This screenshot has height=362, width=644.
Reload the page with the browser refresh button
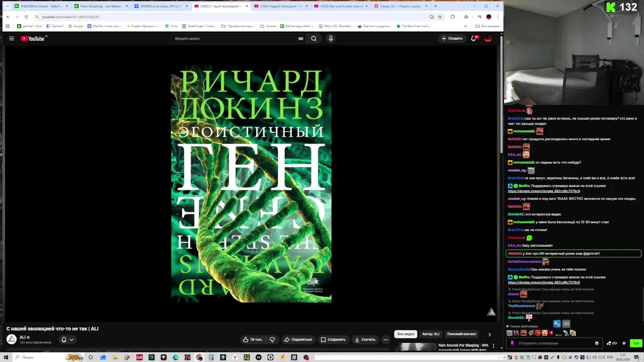pyautogui.click(x=26, y=17)
